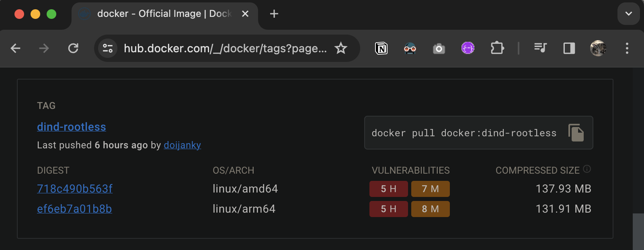
Task: Show compressed size info tooltip icon
Action: pos(587,169)
